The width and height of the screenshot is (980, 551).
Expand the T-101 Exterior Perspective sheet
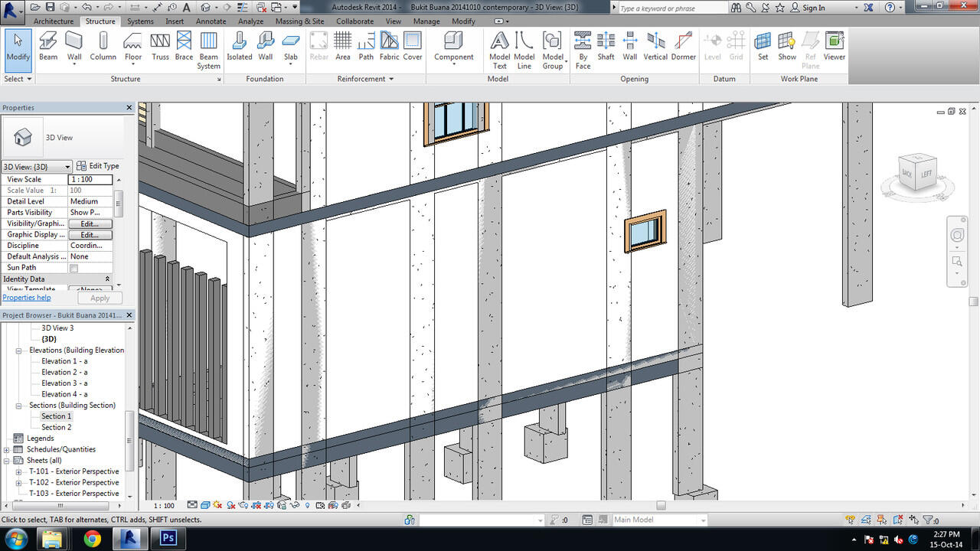tap(19, 472)
